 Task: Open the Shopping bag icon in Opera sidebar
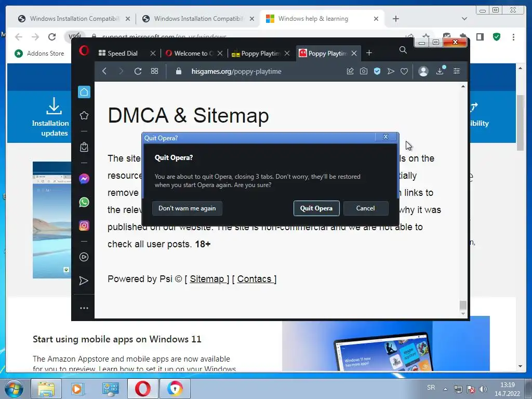click(x=84, y=147)
